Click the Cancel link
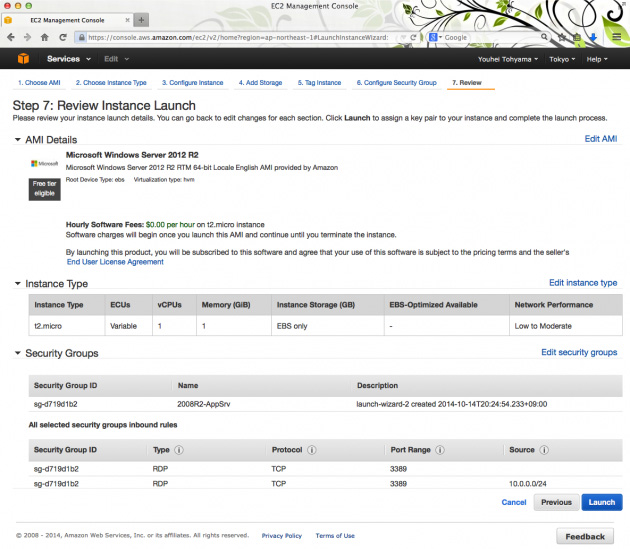The image size is (630, 549). coord(513,502)
